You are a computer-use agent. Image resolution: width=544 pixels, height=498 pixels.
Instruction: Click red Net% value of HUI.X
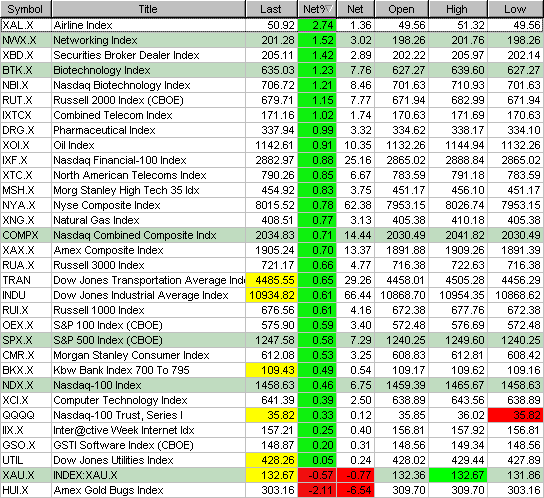tap(317, 490)
